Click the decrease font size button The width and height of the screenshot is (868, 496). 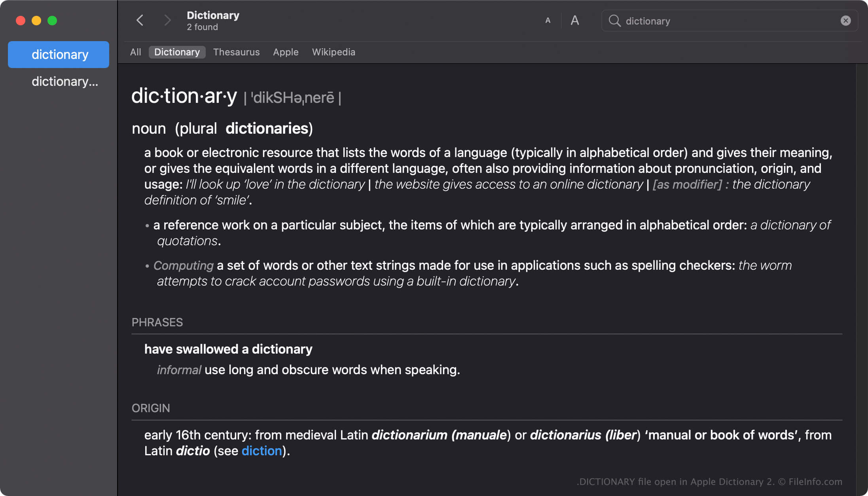pos(548,20)
